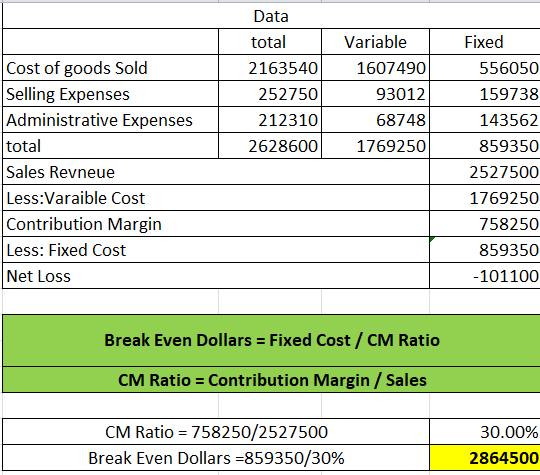This screenshot has width=540, height=475.
Task: Click the 'total' column header
Action: 270,42
